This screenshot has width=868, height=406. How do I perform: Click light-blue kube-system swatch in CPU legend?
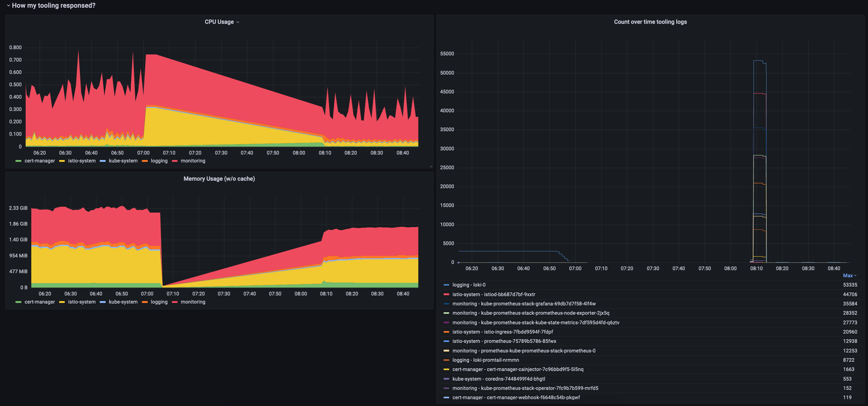click(x=103, y=161)
